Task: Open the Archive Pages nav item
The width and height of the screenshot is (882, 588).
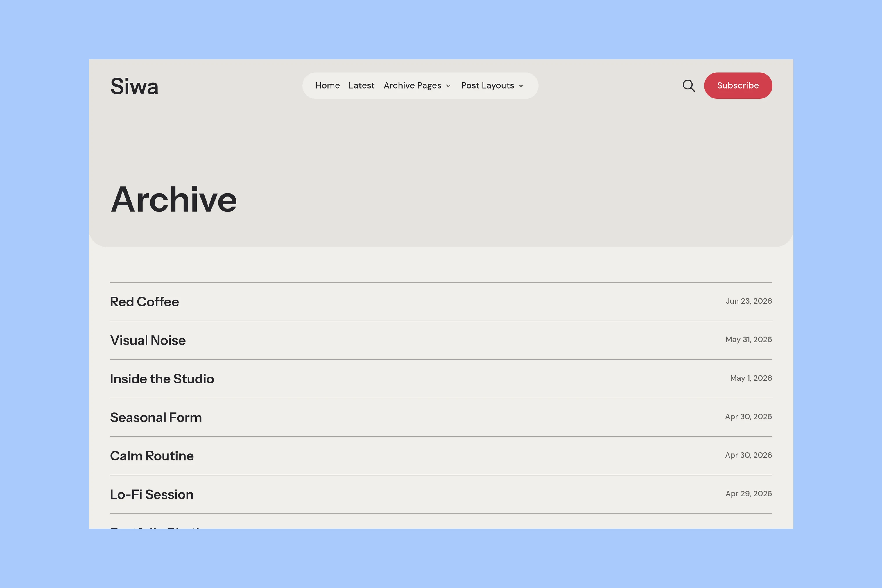Action: point(417,85)
